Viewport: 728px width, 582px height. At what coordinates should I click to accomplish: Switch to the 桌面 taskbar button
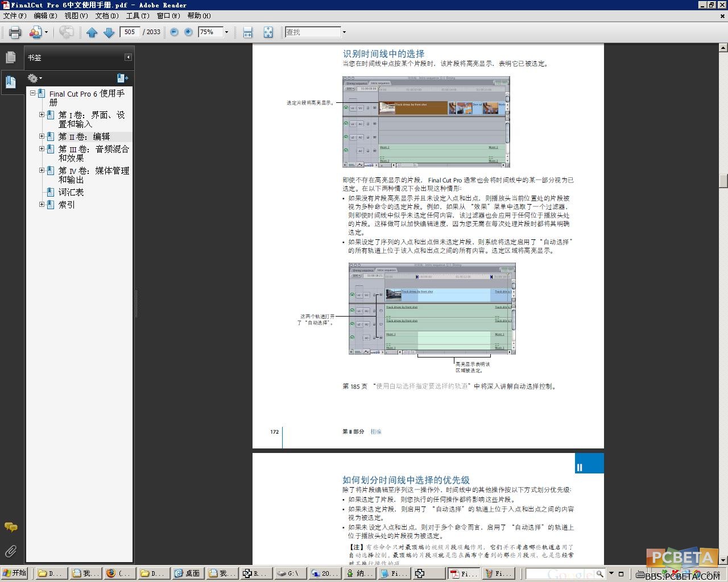coord(188,573)
